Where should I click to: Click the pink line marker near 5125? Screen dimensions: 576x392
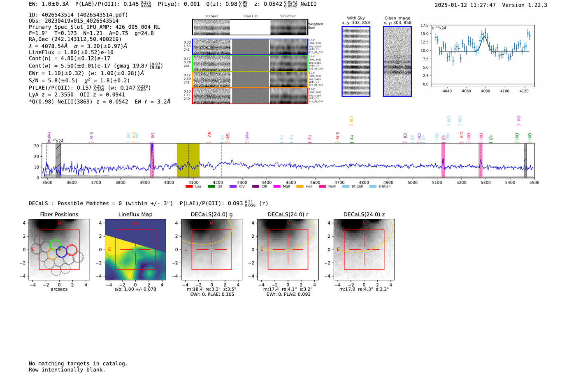click(x=443, y=160)
